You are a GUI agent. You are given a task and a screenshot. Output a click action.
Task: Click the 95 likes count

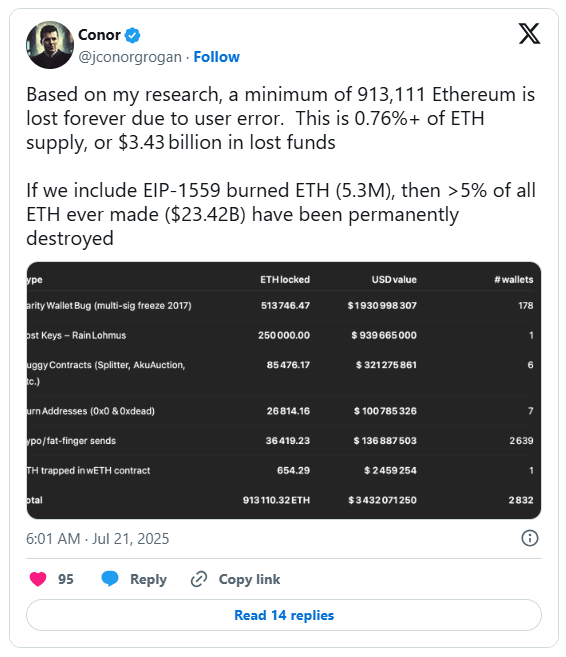(x=66, y=579)
